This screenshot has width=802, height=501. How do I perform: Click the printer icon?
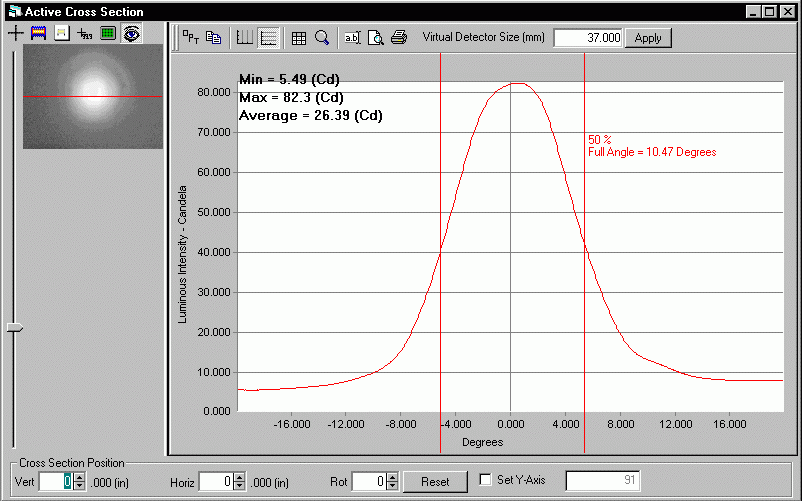pyautogui.click(x=399, y=37)
